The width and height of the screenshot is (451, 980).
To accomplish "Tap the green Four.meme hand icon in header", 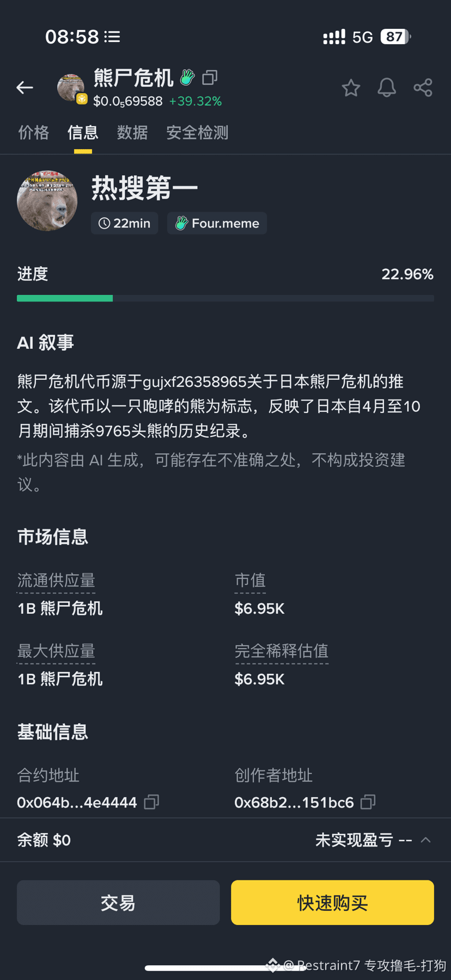I will tap(187, 78).
